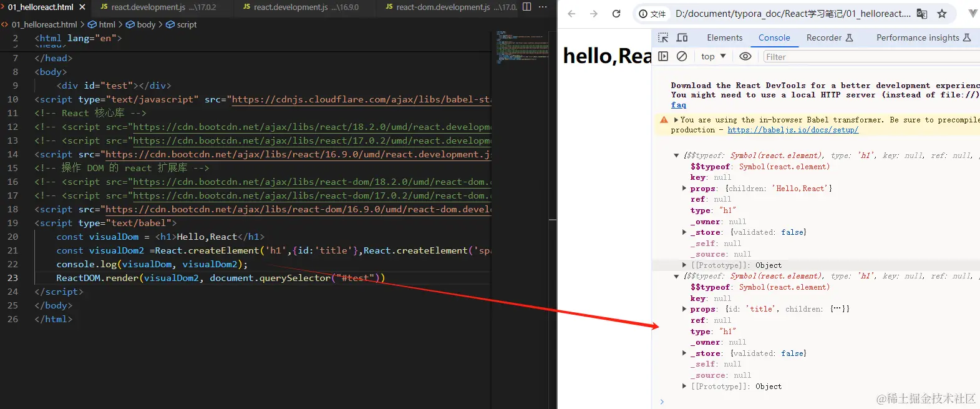Screen dimensions: 980x409
Task: Click the react/16.9.0 URL on line 14
Action: 299,154
